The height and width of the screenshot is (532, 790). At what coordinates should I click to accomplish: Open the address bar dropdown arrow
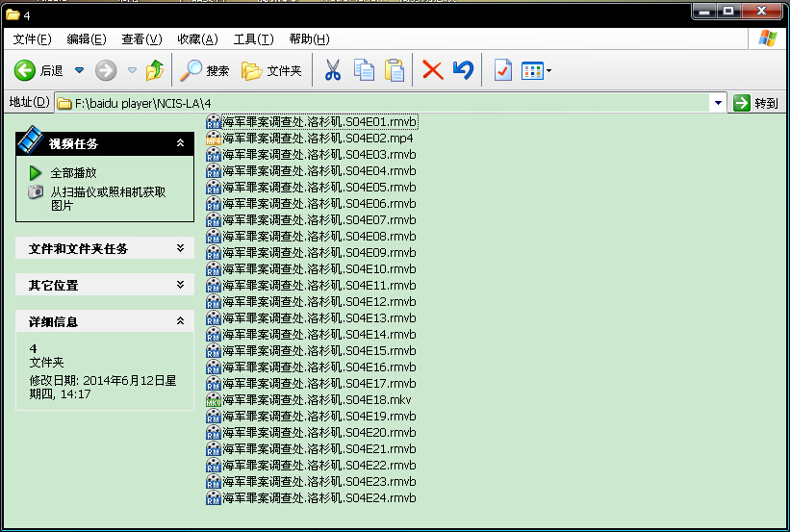718,103
